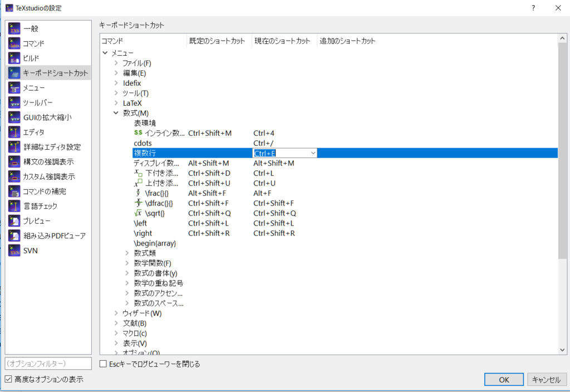
Task: Expand the 数学関数(F) subtree
Action: pos(127,263)
